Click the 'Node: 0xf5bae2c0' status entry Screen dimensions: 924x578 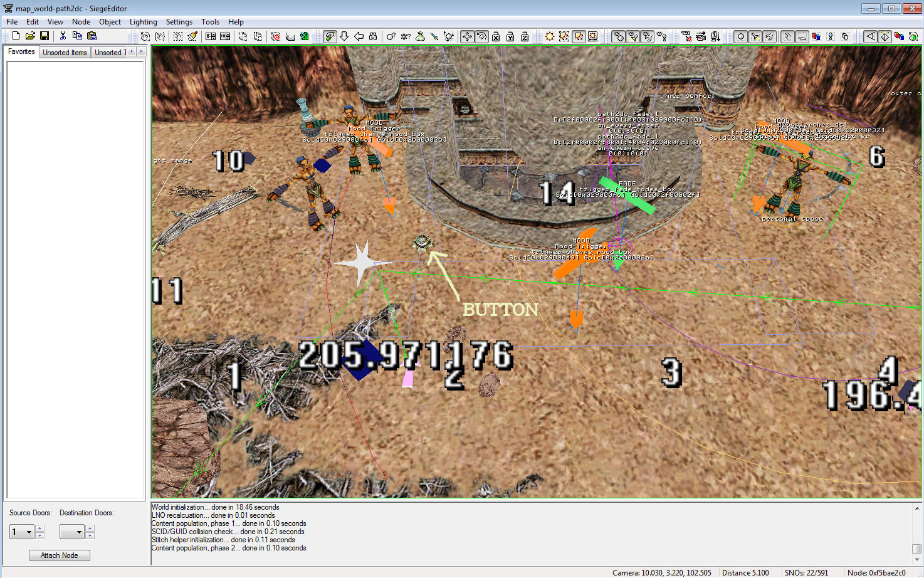(876, 572)
